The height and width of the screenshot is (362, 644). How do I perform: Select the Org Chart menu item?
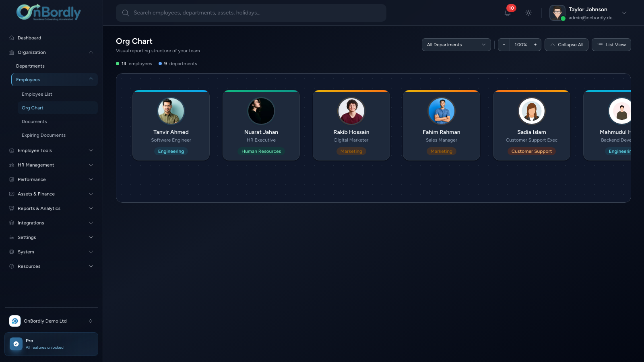(x=58, y=108)
